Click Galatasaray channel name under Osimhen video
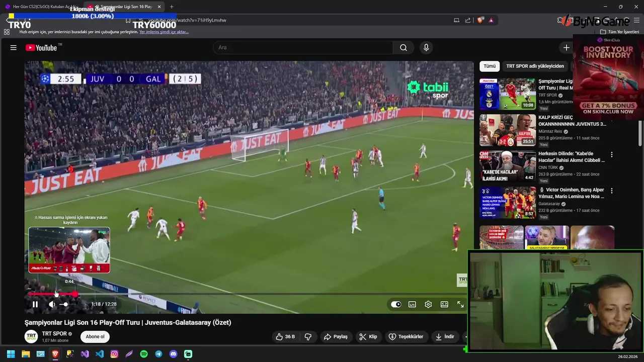Image resolution: width=644 pixels, height=362 pixels. point(549,204)
